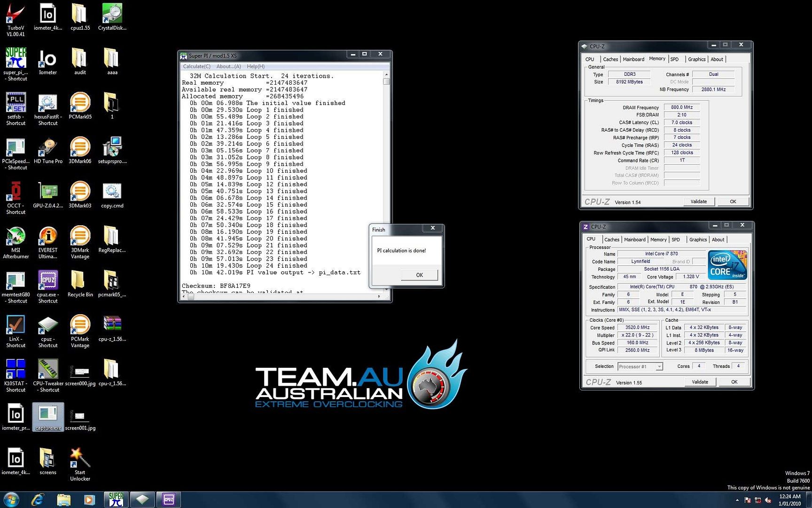Click OK in the Finish dialog
Viewport: 812px width, 508px height.
pos(419,275)
